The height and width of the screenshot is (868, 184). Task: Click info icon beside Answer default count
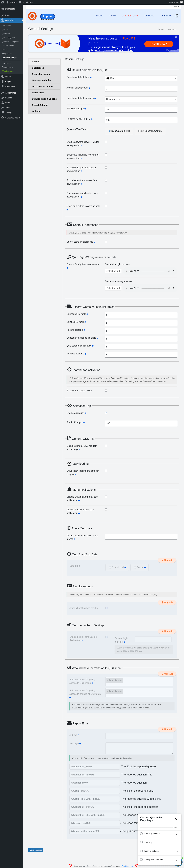(89, 88)
